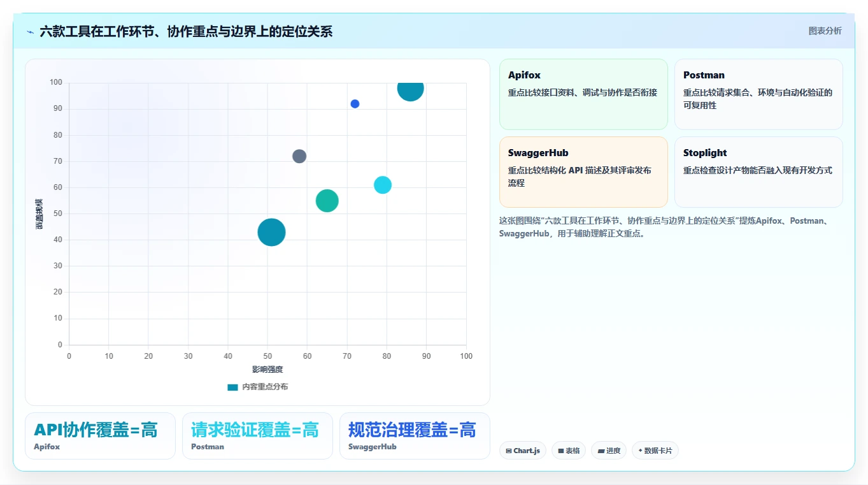Click the 规范治理覆盖=高 SwaggerHub stat card
The width and height of the screenshot is (868, 485).
(415, 436)
